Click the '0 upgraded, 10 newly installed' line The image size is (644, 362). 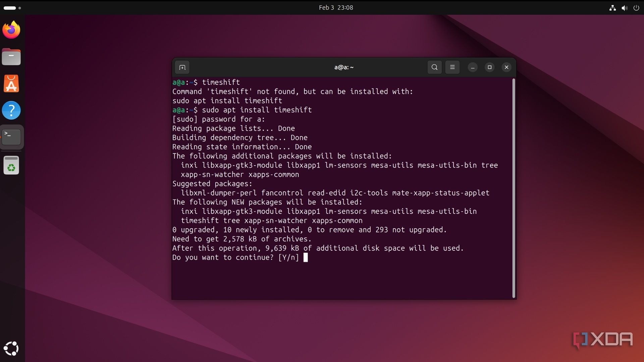tap(310, 230)
